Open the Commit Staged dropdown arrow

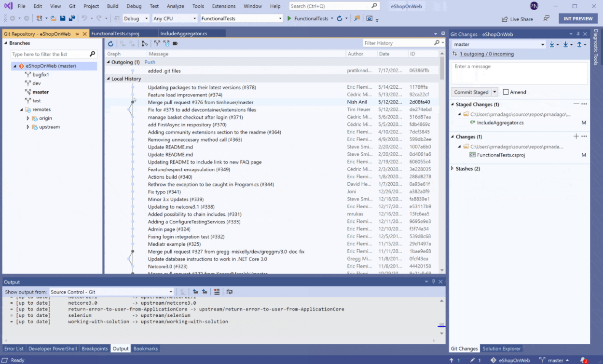(494, 92)
